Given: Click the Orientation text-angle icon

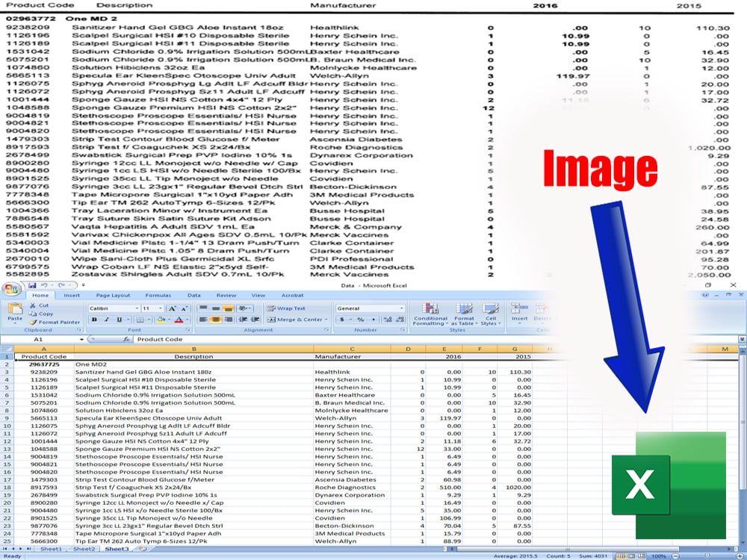Looking at the screenshot, I should (x=243, y=308).
